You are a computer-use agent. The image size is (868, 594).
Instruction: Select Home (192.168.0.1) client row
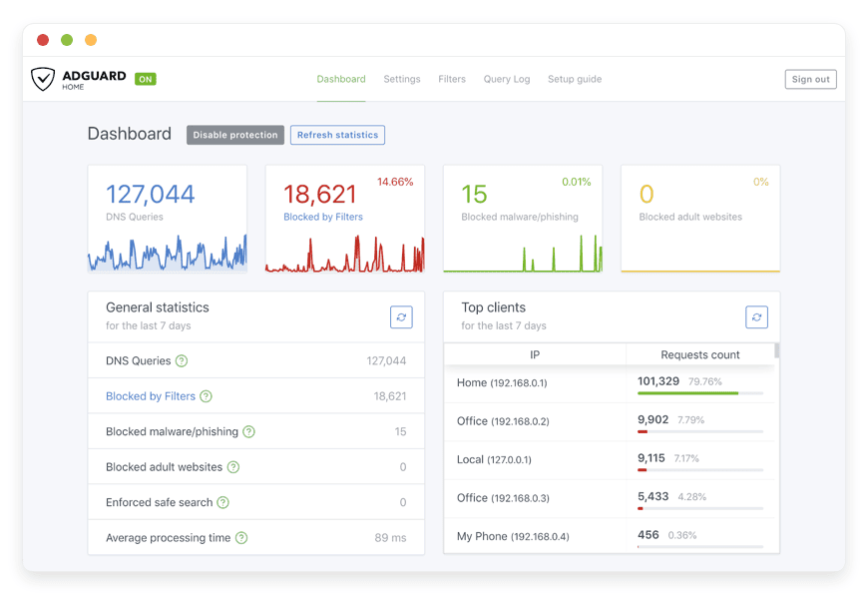click(610, 383)
